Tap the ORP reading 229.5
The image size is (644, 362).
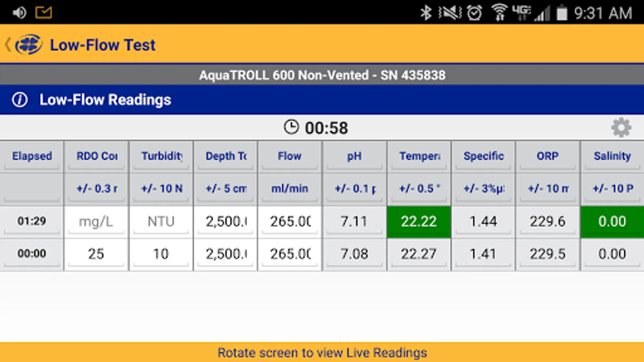click(548, 254)
